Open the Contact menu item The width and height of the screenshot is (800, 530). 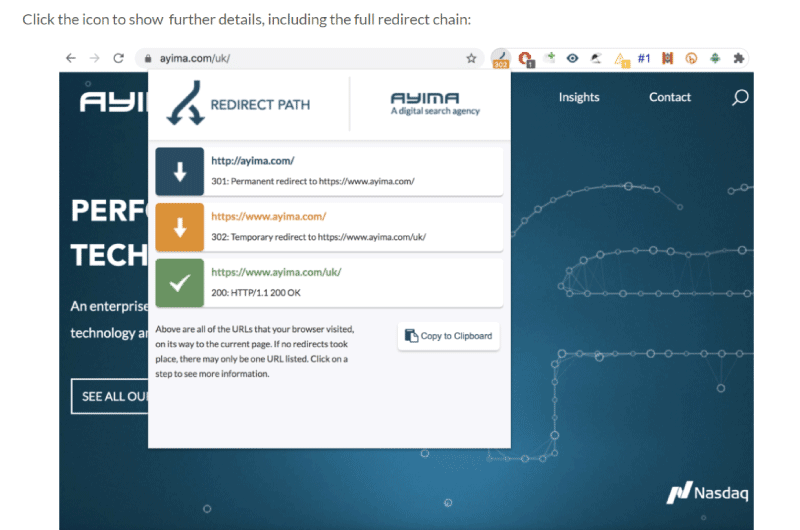[x=669, y=97]
